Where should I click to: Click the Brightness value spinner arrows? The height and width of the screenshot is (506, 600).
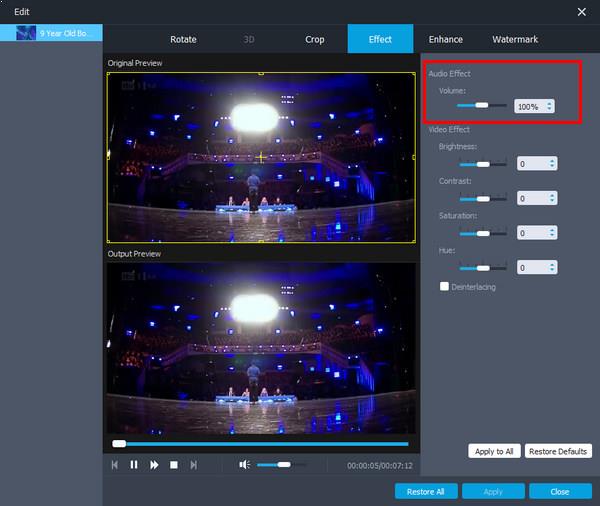pos(552,164)
